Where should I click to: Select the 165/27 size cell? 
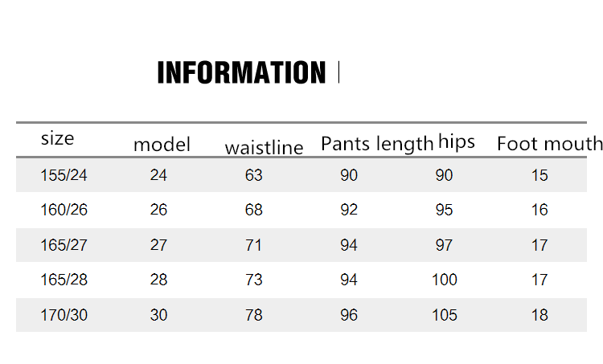click(64, 245)
